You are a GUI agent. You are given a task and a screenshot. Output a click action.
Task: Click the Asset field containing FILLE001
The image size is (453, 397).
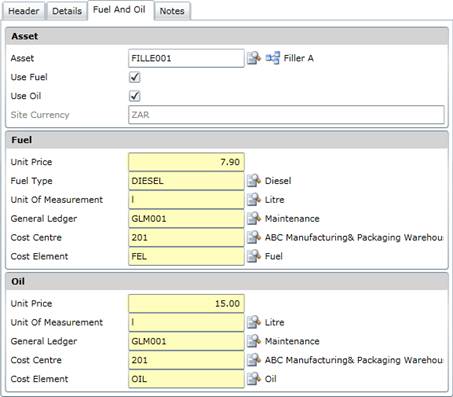186,58
